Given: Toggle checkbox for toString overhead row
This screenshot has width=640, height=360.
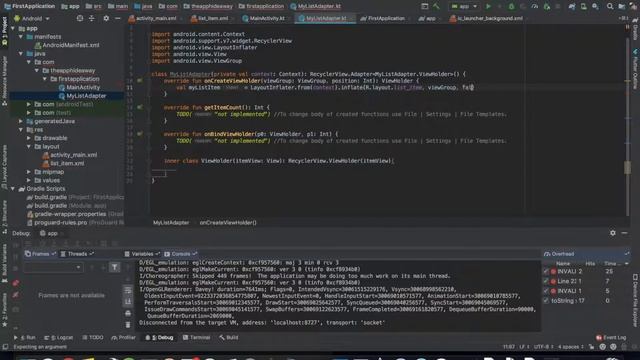Looking at the screenshot, I should [546, 301].
